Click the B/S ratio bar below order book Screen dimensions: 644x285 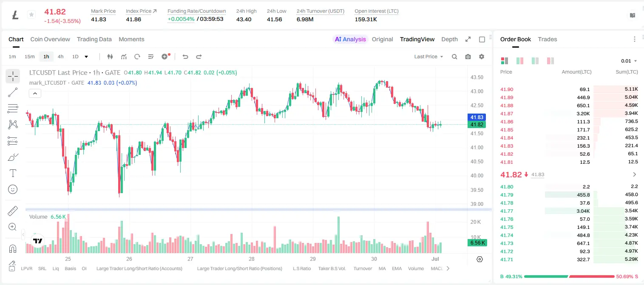pos(569,276)
